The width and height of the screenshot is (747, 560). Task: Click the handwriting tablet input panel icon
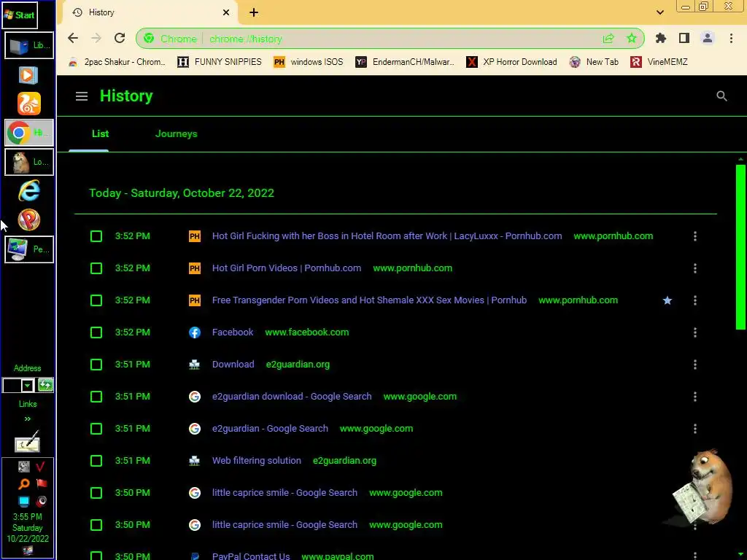27,442
